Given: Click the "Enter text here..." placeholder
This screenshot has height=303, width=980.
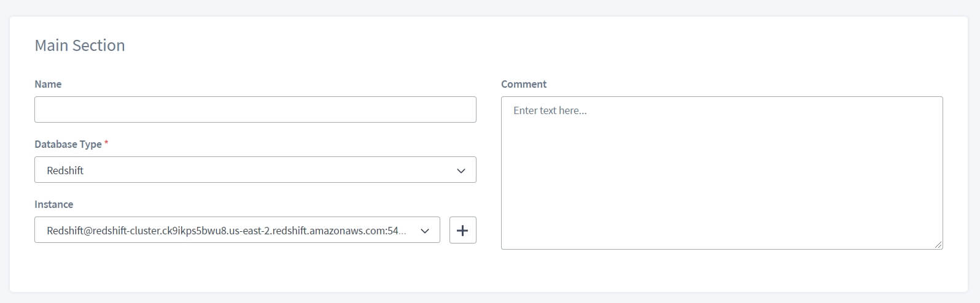Looking at the screenshot, I should click(550, 111).
